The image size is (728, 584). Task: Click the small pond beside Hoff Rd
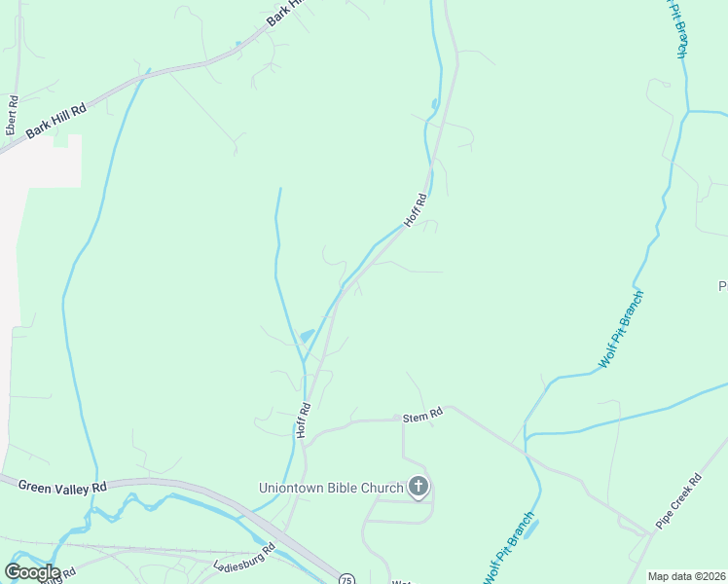point(308,335)
